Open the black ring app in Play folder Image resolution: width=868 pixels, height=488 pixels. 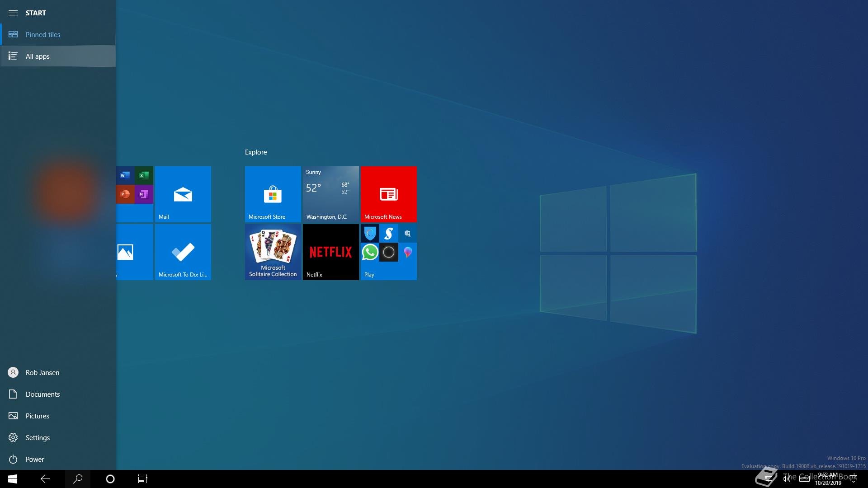(x=388, y=252)
